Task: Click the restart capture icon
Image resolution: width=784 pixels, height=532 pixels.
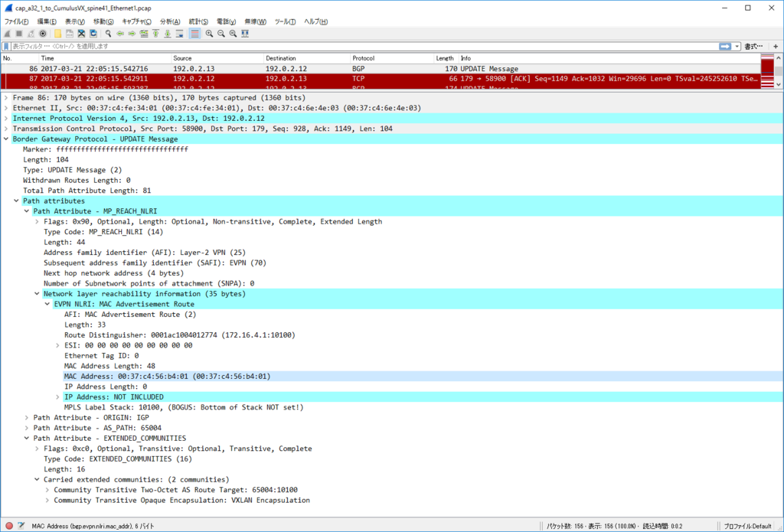Action: pos(31,34)
